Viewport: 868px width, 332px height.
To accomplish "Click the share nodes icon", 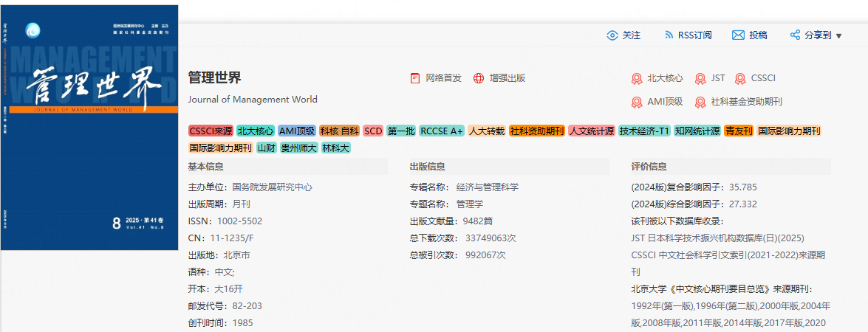I will coord(795,35).
